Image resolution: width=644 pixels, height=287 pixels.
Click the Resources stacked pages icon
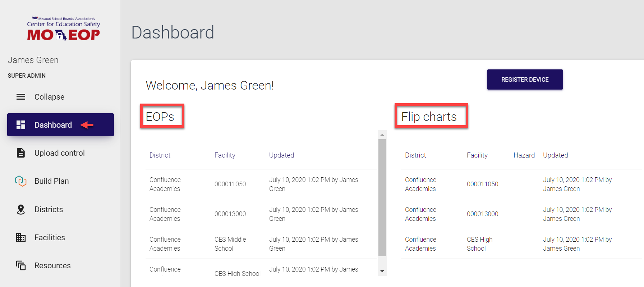point(21,265)
